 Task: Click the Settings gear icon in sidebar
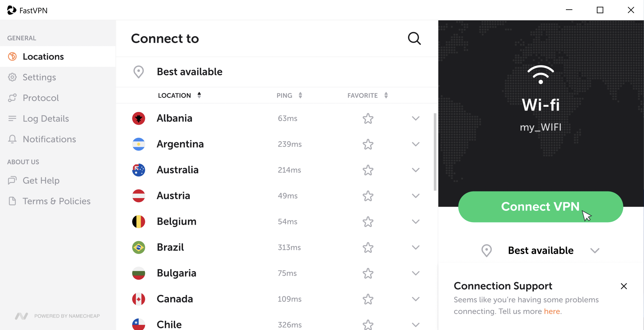tap(12, 77)
